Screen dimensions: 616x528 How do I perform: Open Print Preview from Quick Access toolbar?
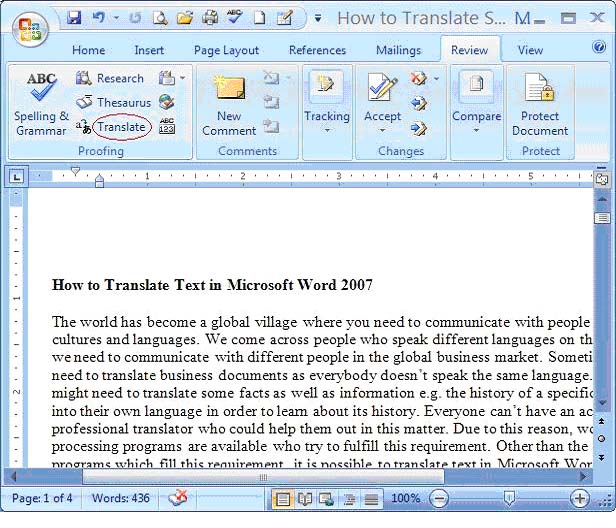click(x=160, y=18)
